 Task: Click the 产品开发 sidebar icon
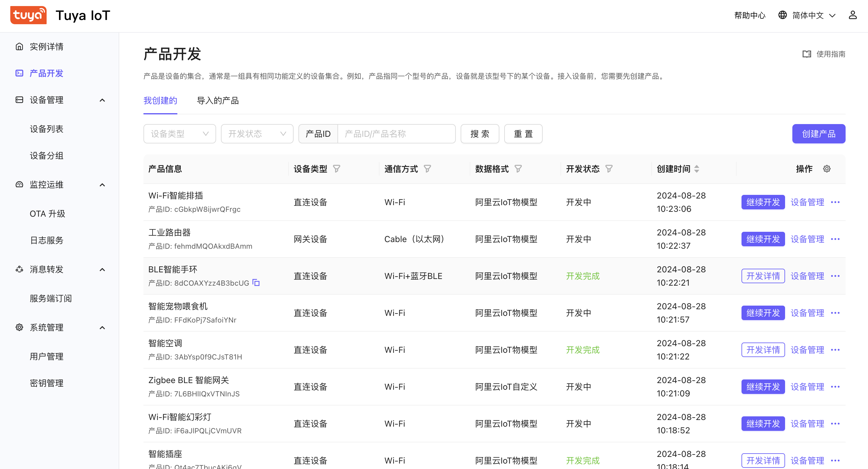coord(20,73)
